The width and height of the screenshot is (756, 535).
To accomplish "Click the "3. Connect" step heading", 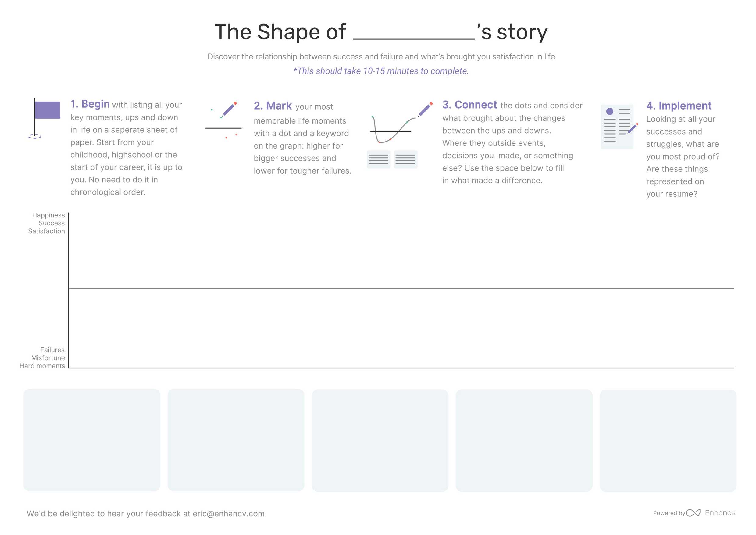I will click(469, 105).
